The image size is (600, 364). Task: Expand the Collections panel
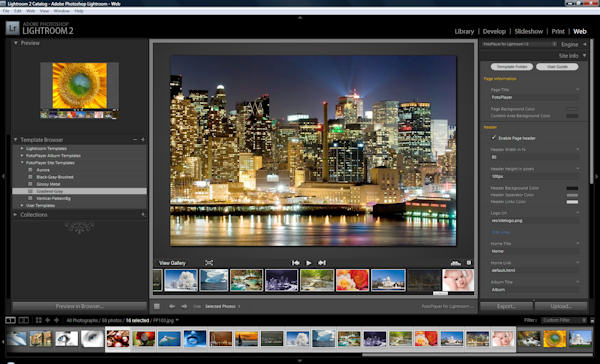16,215
